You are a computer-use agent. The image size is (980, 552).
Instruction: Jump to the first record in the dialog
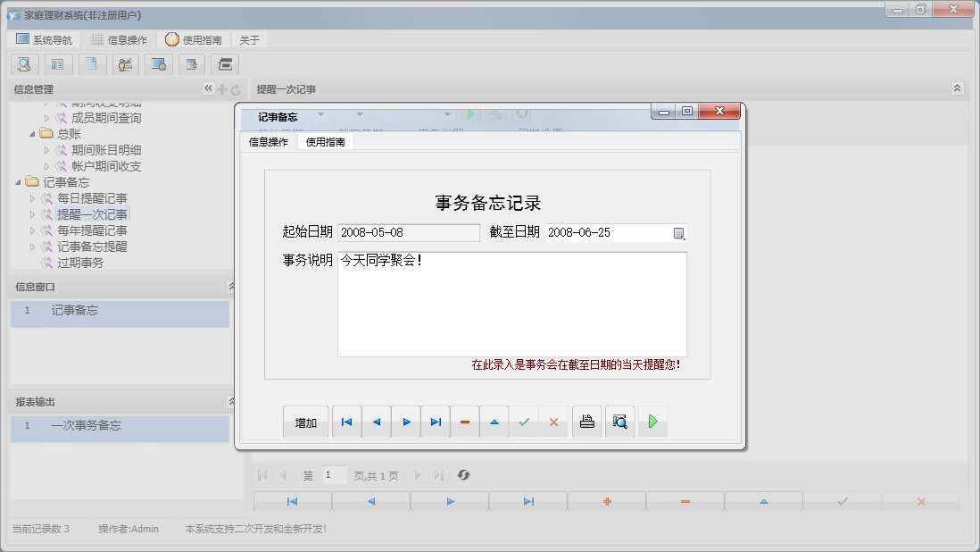tap(346, 421)
